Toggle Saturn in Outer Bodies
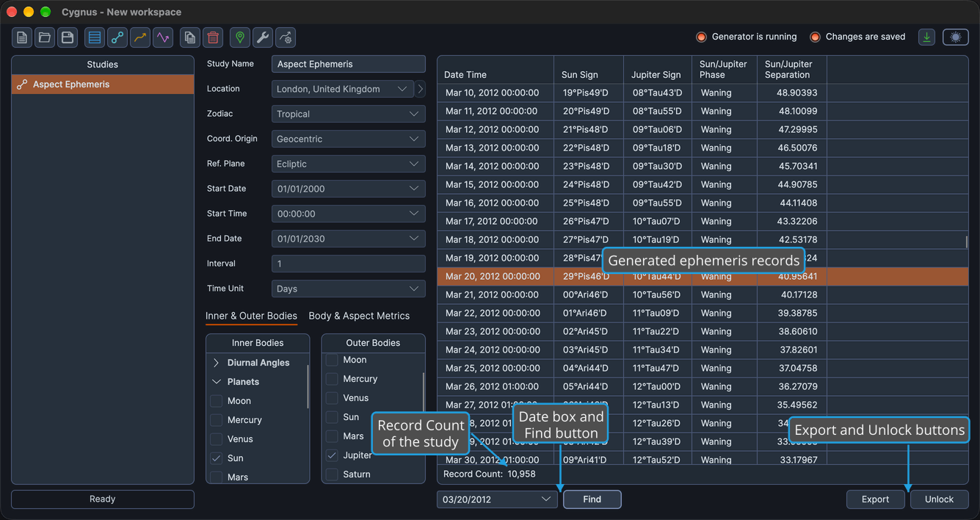The image size is (980, 520). 332,474
